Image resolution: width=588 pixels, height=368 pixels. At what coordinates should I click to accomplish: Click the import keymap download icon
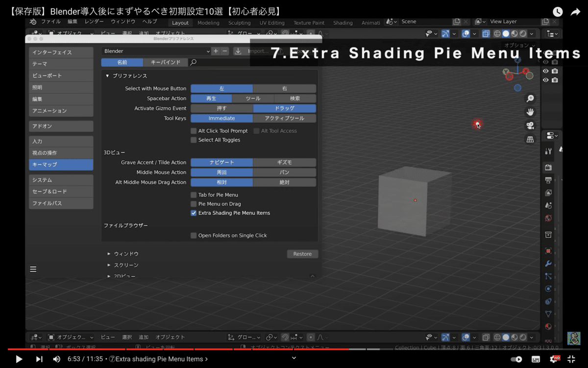[x=238, y=51]
